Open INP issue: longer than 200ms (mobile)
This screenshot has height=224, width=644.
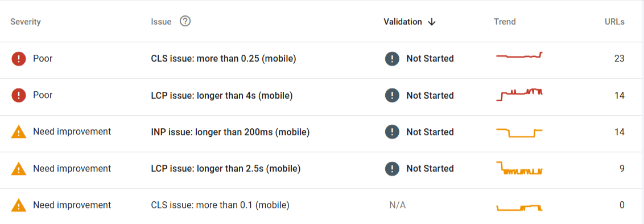[x=230, y=132]
